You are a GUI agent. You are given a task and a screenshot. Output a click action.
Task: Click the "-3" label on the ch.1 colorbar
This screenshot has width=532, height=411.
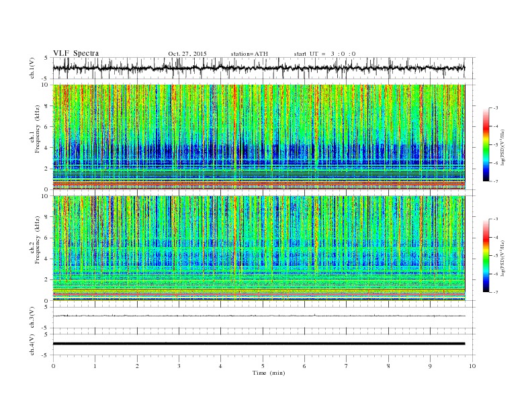pos(495,108)
